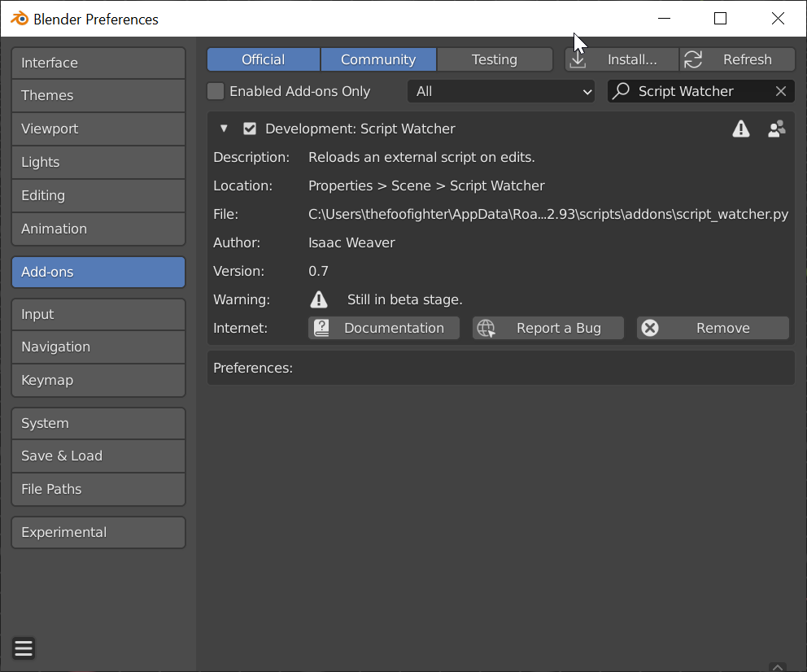Click the Still in beta stage text
The width and height of the screenshot is (807, 672).
coord(405,299)
